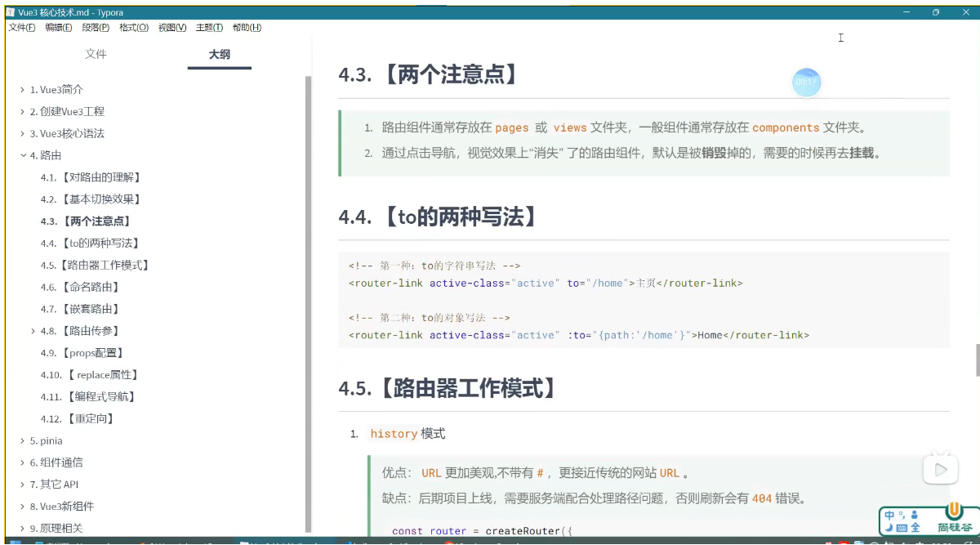Expand the 3. Vue3核心语法 outline node
Image resolution: width=980 pixels, height=545 pixels.
click(x=22, y=134)
